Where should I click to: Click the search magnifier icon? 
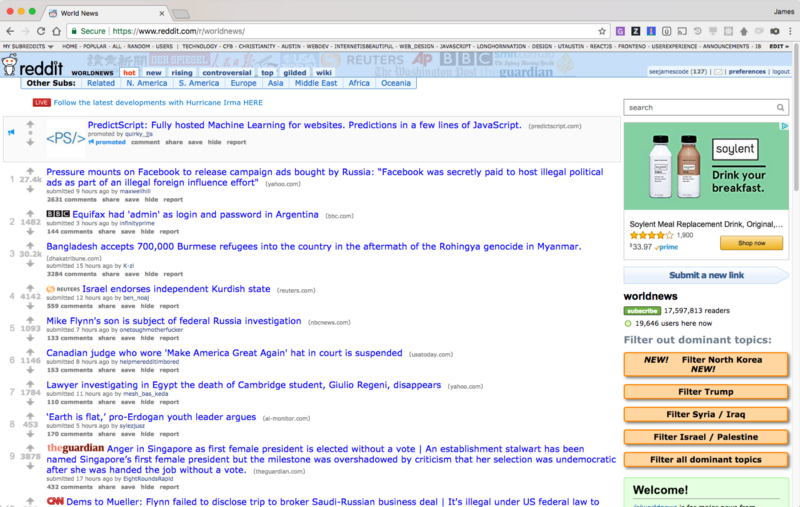click(780, 108)
